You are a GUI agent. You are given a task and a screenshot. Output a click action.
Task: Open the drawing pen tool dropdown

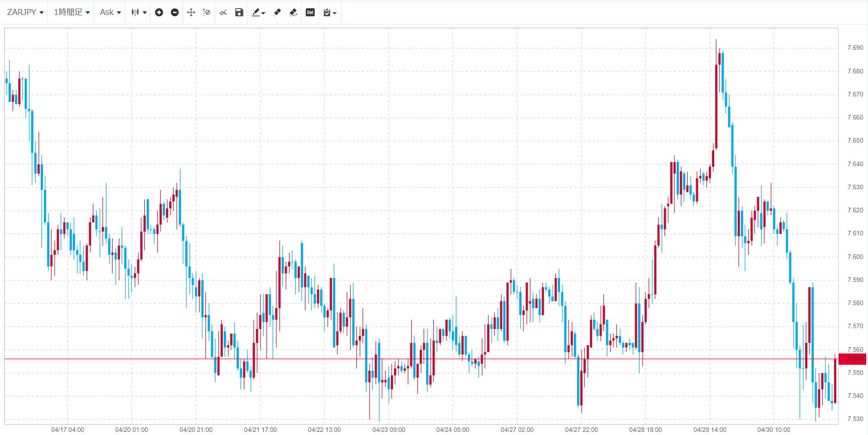258,12
